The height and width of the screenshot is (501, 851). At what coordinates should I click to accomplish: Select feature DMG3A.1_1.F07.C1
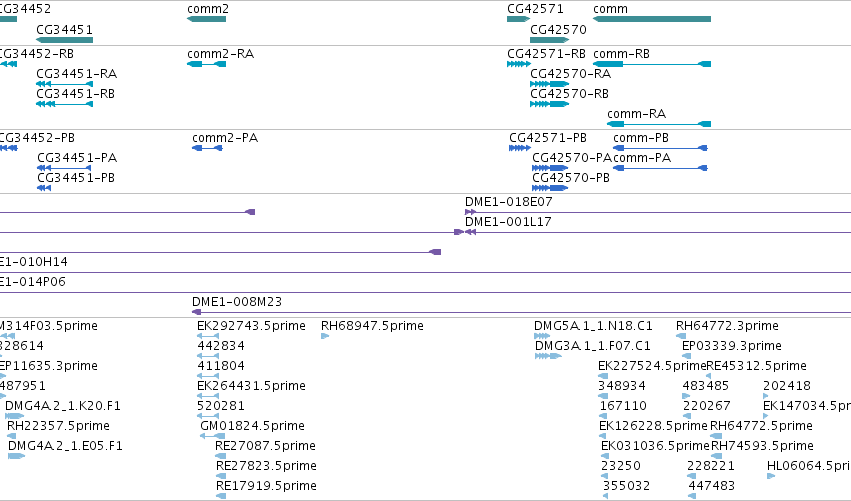pos(548,357)
